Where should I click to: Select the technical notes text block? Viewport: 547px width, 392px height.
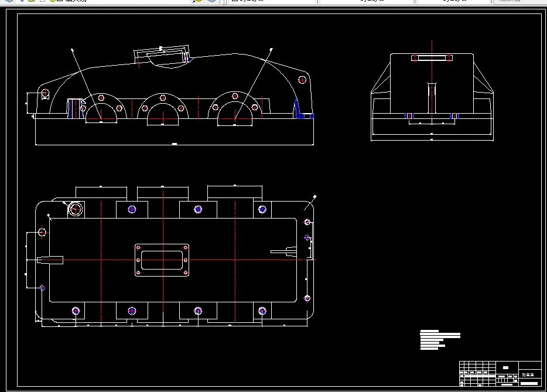tap(440, 340)
